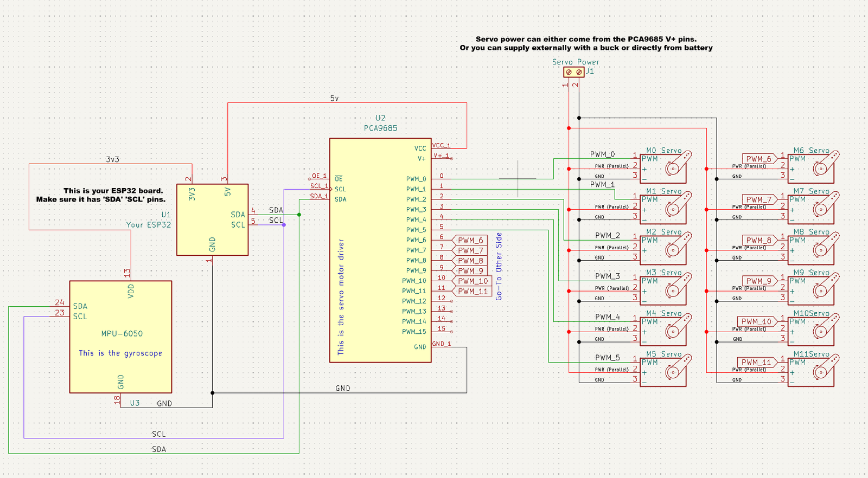Screen dimensions: 868x478
Task: Select the 'PCA9685' value text above U2
Action: pos(380,128)
